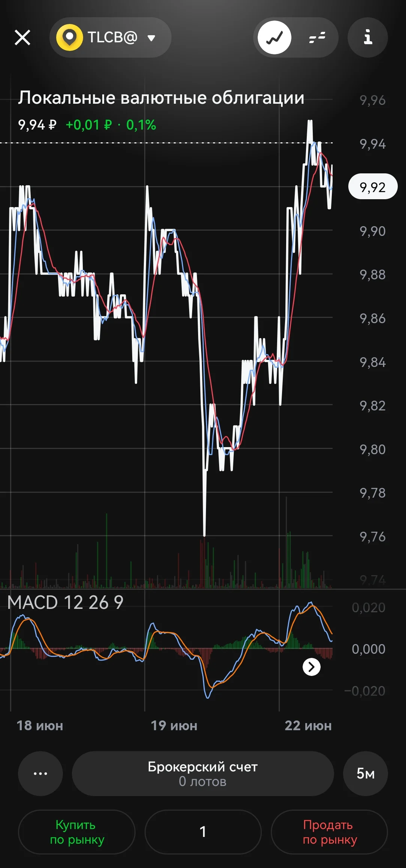Screen dimensions: 406x868
Task: Tap the Локальные валютные облигации title
Action: (x=161, y=98)
